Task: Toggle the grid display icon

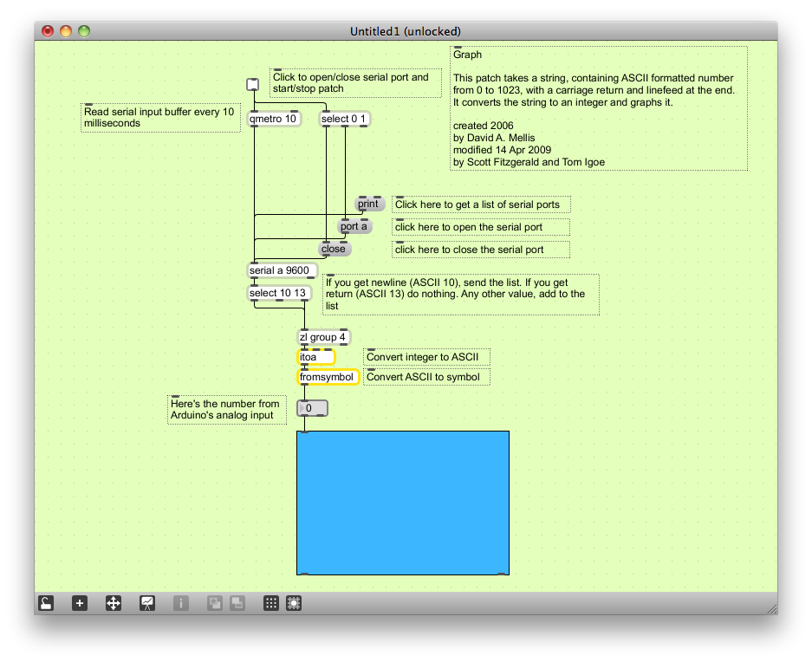Action: (271, 603)
